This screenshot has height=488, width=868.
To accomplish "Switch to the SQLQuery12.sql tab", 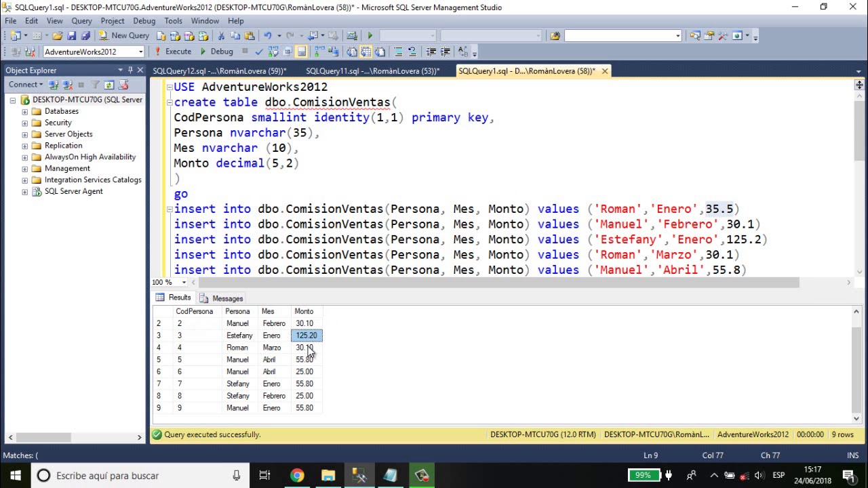I will [220, 70].
